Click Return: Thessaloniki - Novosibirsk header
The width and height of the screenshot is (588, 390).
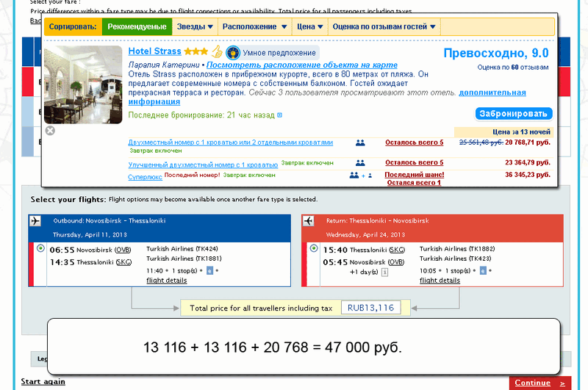pos(377,220)
